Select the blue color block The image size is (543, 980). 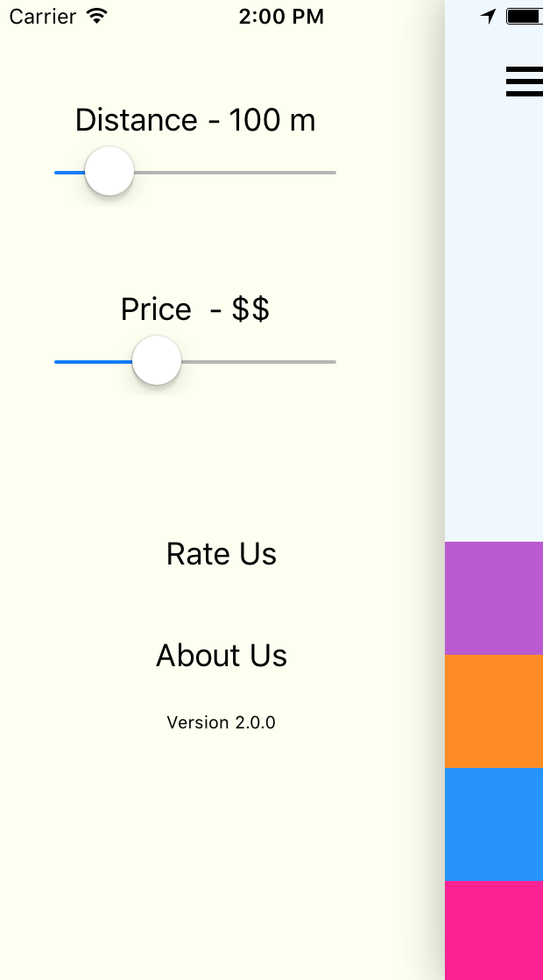tap(494, 824)
